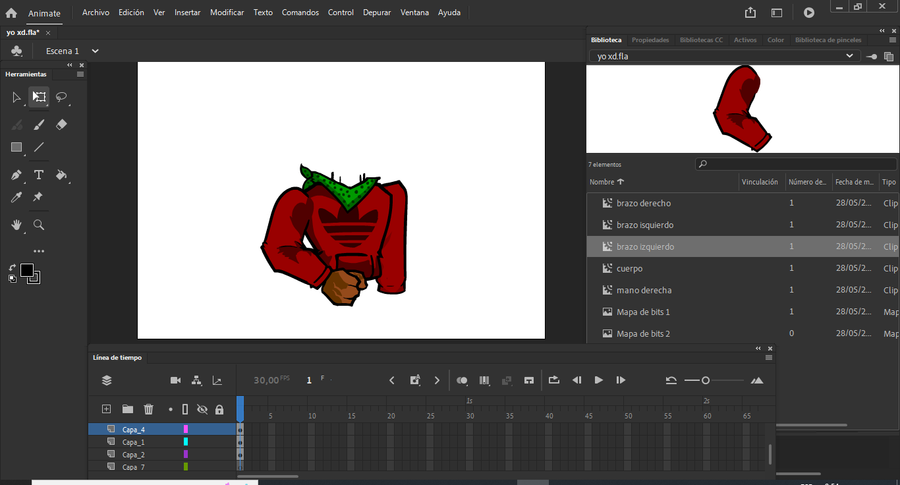Select the cuerpo library item
This screenshot has width=900, height=485.
tap(629, 269)
